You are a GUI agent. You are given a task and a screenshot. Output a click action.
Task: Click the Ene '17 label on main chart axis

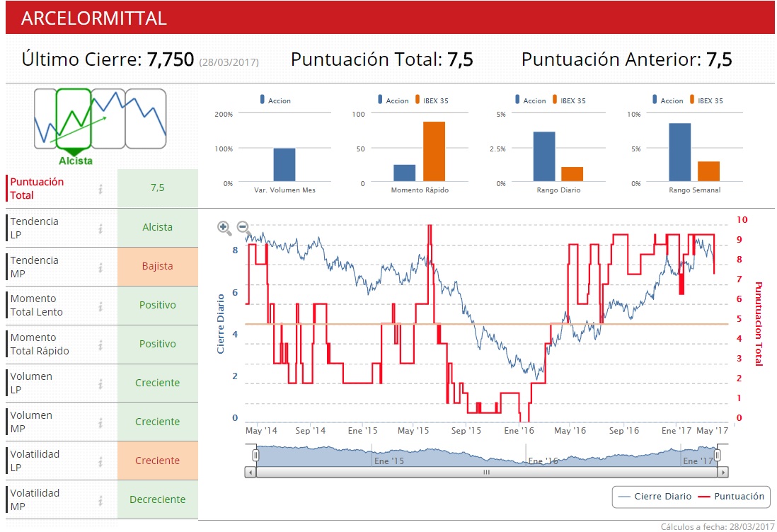(676, 430)
